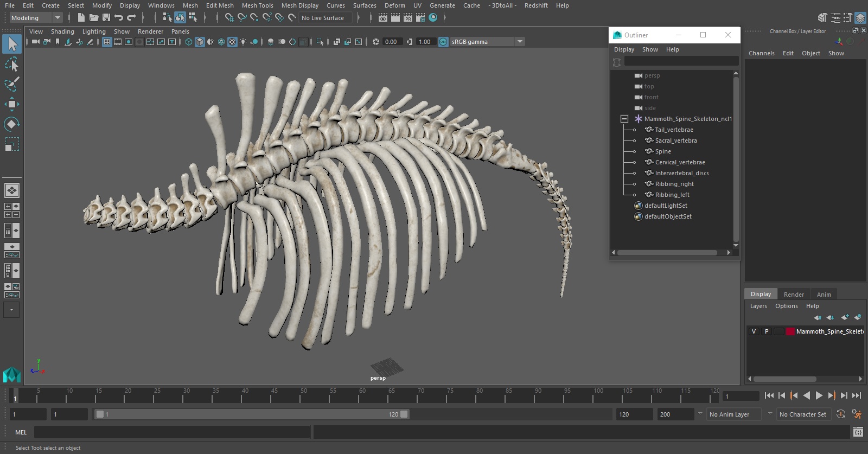Toggle use all lights bulb icon

(243, 42)
